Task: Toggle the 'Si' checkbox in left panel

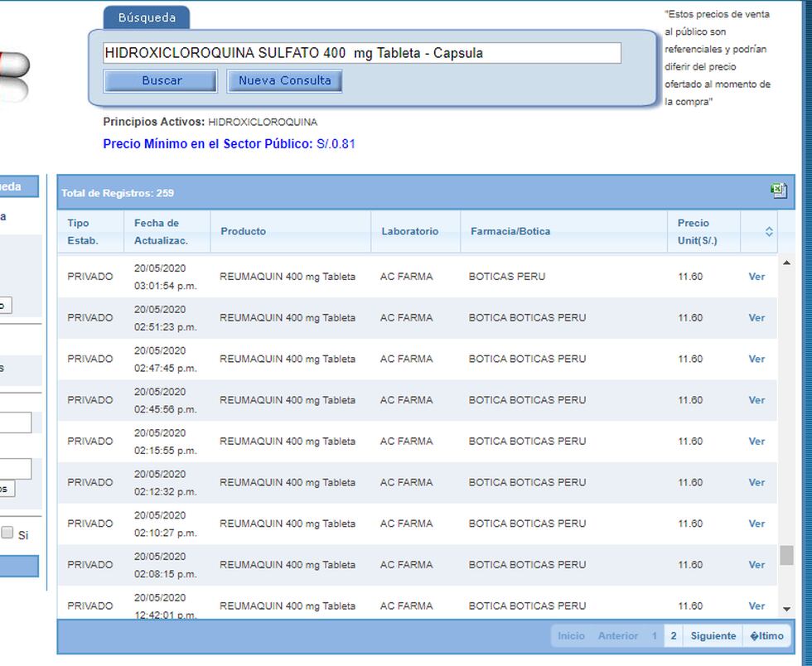Action: pyautogui.click(x=7, y=533)
